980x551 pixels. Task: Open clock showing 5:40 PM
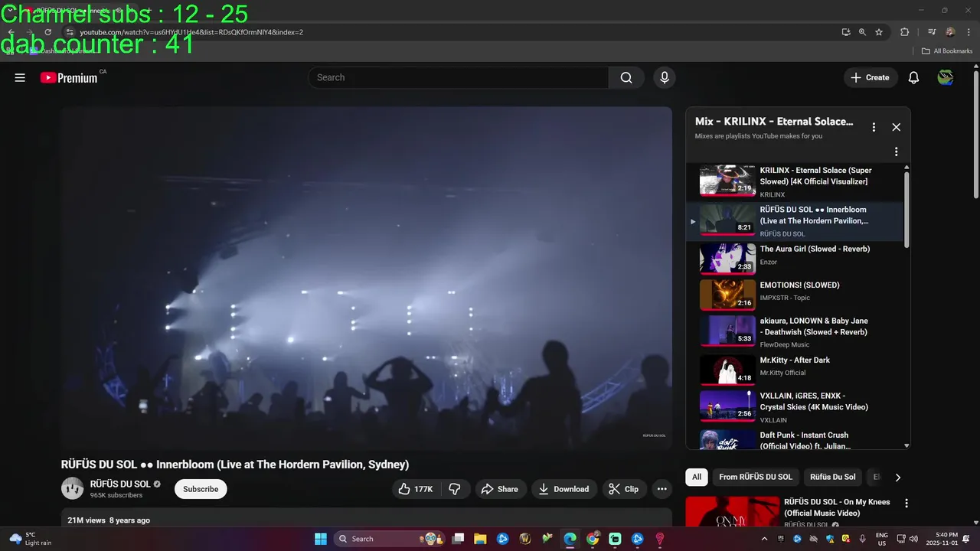[x=941, y=539]
